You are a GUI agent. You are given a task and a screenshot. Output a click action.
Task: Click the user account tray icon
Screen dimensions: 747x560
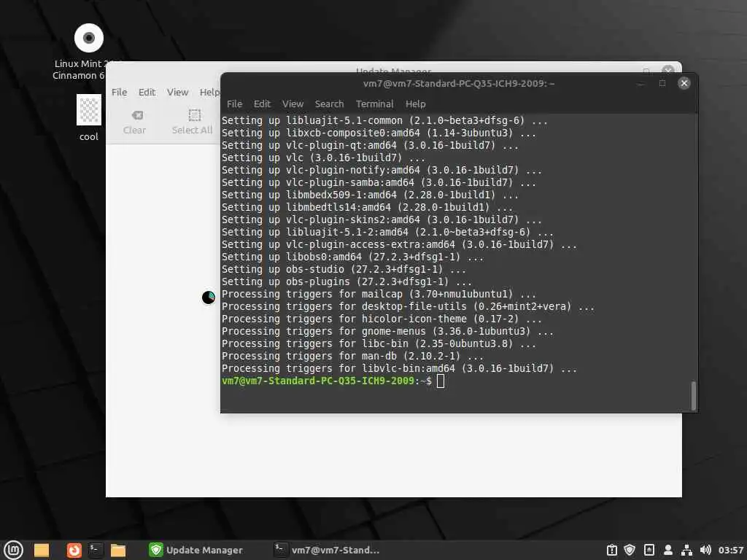(668, 550)
